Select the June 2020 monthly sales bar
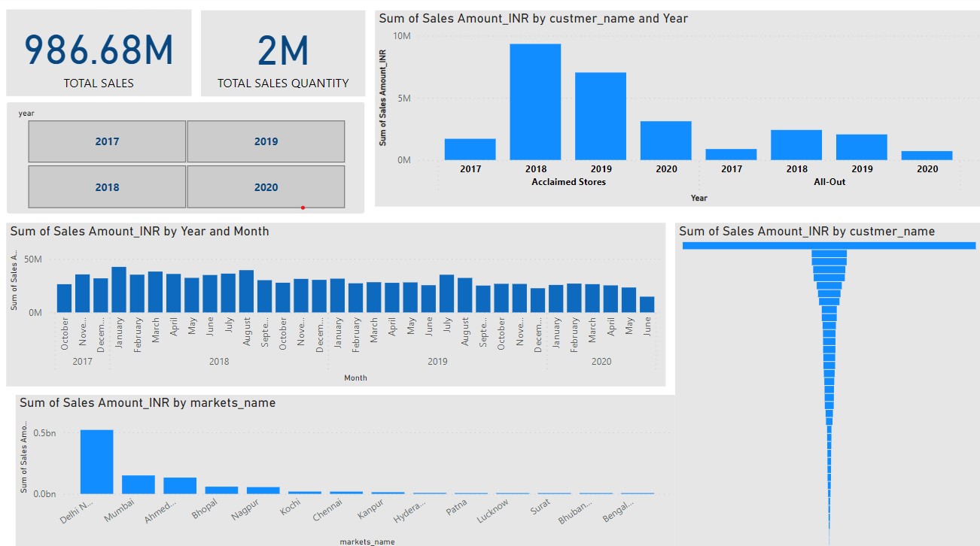The width and height of the screenshot is (980, 546). pyautogui.click(x=647, y=305)
